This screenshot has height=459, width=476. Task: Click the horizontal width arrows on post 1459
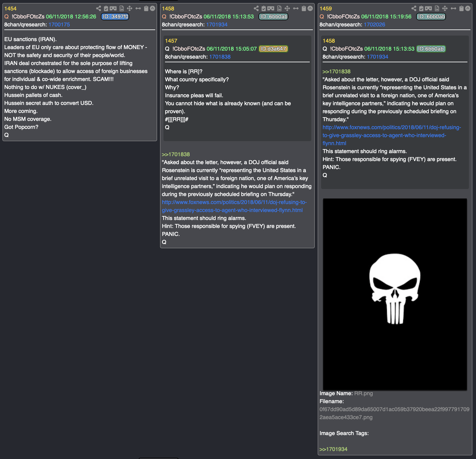click(453, 9)
